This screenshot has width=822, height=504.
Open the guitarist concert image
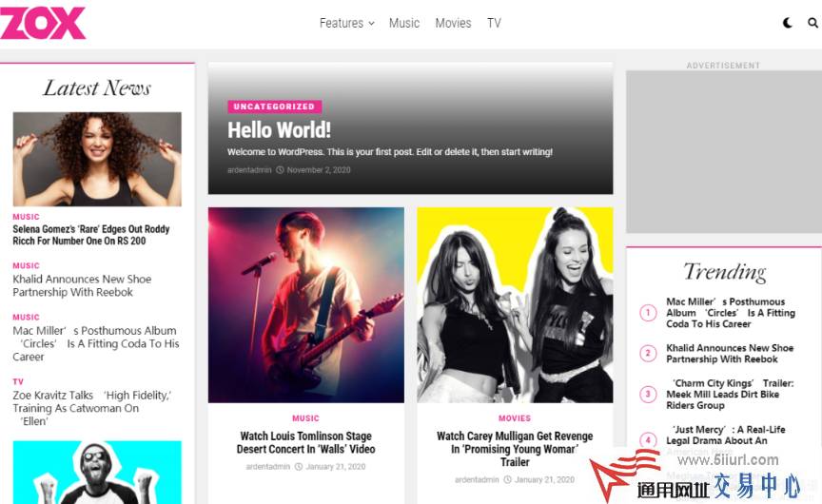click(x=306, y=305)
